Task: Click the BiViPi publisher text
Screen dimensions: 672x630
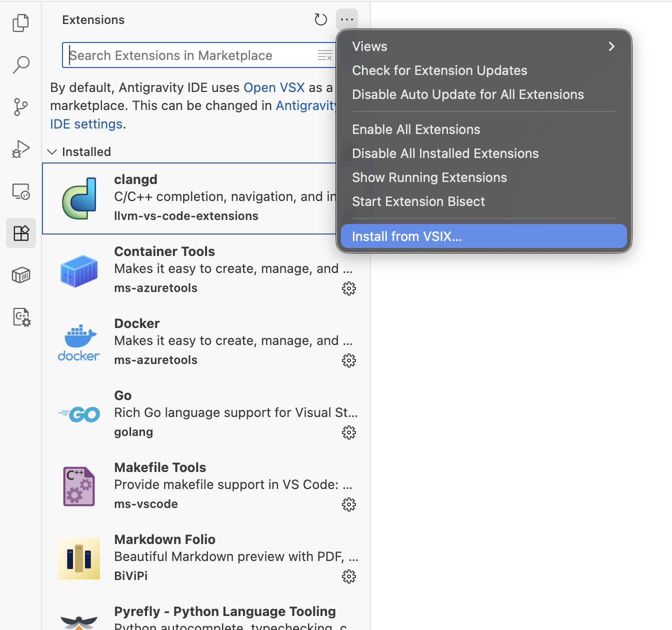Action: (x=130, y=576)
